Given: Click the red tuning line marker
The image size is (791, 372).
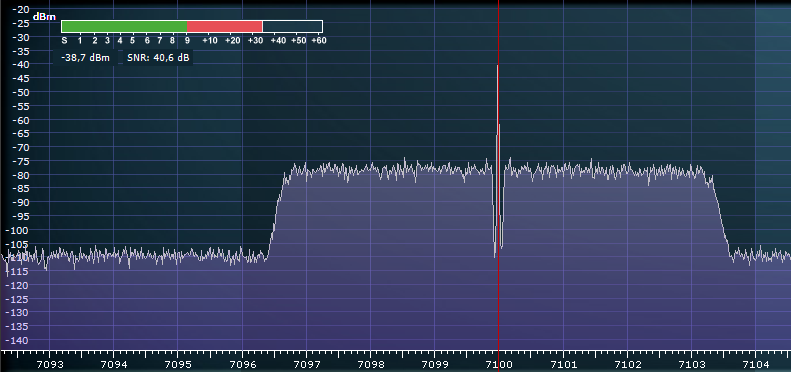Looking at the screenshot, I should tap(498, 175).
